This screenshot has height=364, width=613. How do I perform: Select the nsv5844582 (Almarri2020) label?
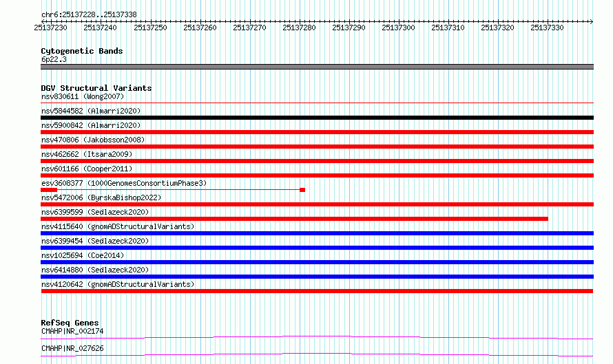coord(91,111)
